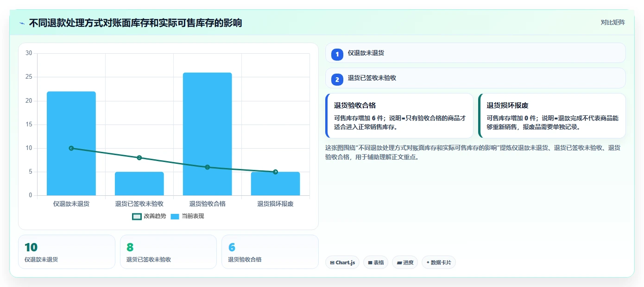The image size is (644, 287).
Task: Click the 数据卡片 tag
Action: pos(439,262)
